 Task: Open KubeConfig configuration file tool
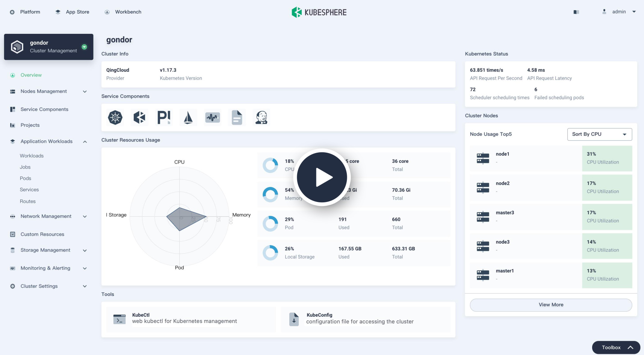click(x=366, y=319)
